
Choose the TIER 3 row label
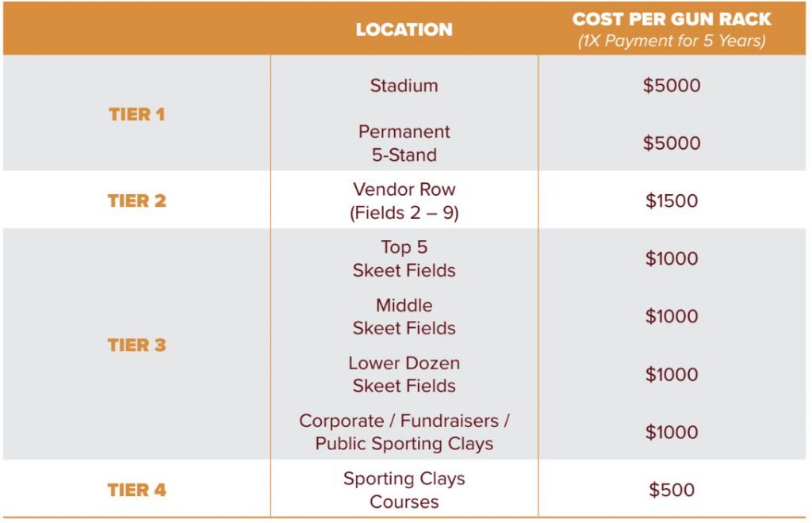point(136,345)
